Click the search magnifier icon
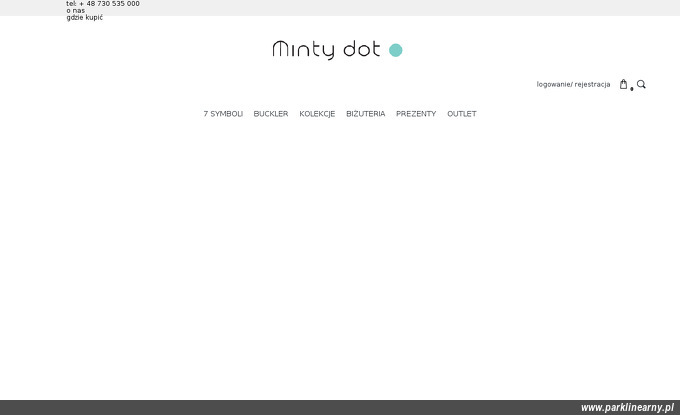 coord(641,84)
